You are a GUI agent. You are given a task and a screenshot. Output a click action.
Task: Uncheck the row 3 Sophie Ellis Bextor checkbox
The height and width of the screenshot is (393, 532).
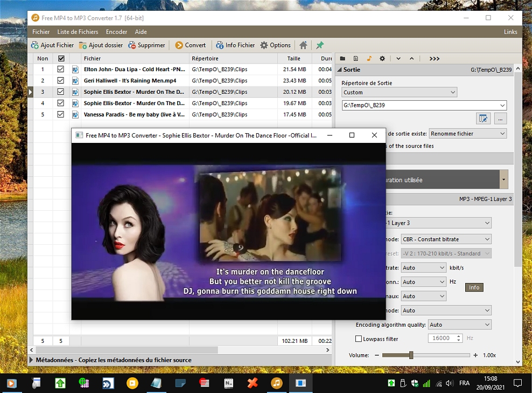click(61, 92)
